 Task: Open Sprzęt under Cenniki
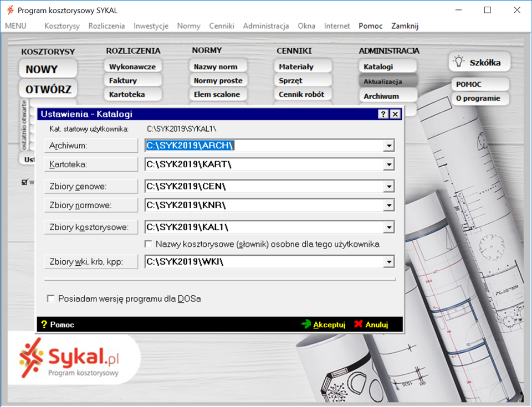click(x=303, y=80)
